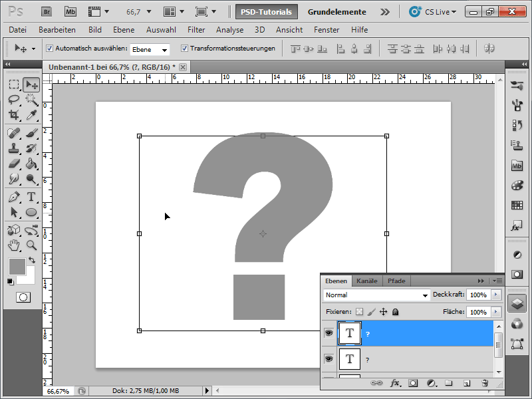Image resolution: width=532 pixels, height=399 pixels.
Task: Show more workspaces double arrow
Action: 385,12
